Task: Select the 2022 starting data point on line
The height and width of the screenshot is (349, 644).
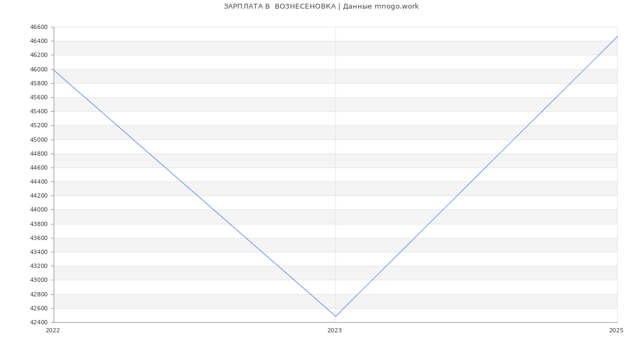Action: (54, 70)
